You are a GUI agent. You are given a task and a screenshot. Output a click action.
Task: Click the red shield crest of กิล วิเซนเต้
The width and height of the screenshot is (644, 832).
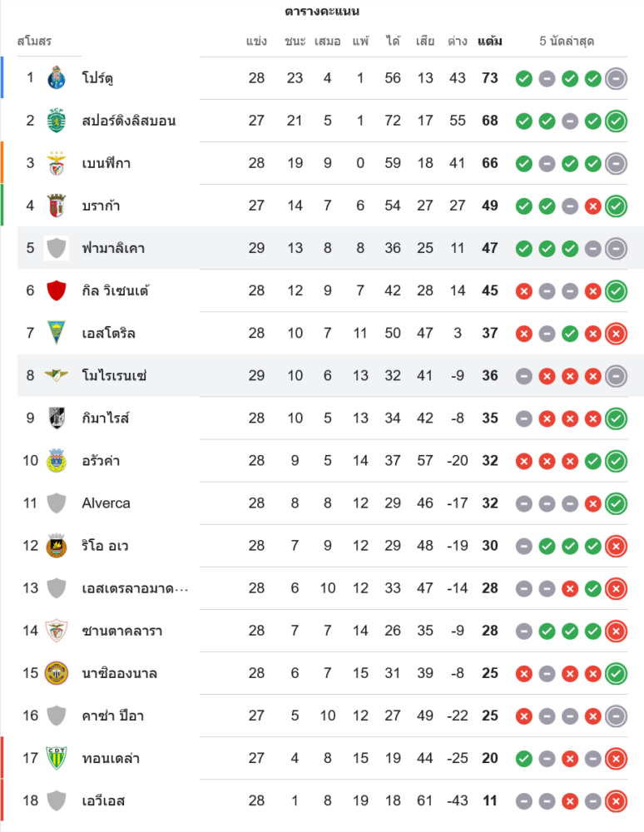[x=57, y=290]
